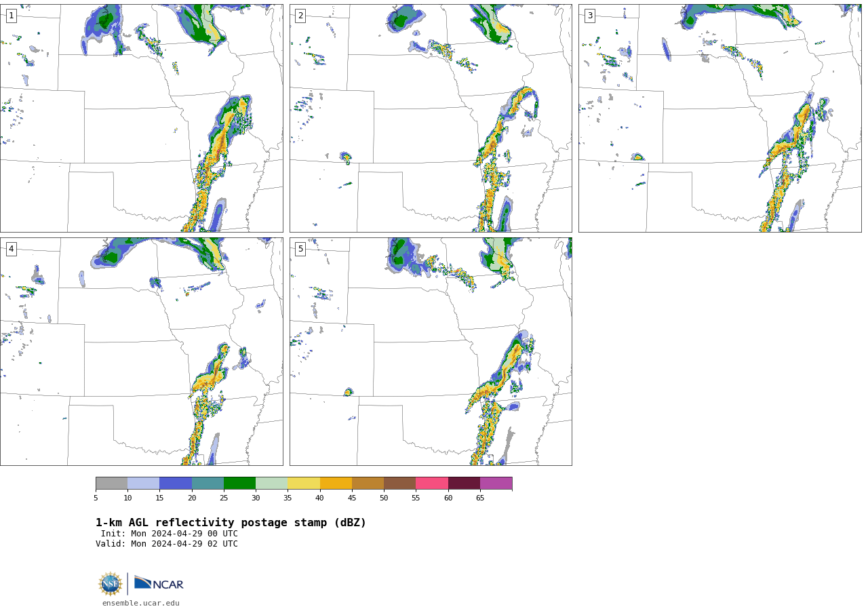The height and width of the screenshot is (611, 868).
Task: Click the panel number 5 label
Action: pos(300,249)
